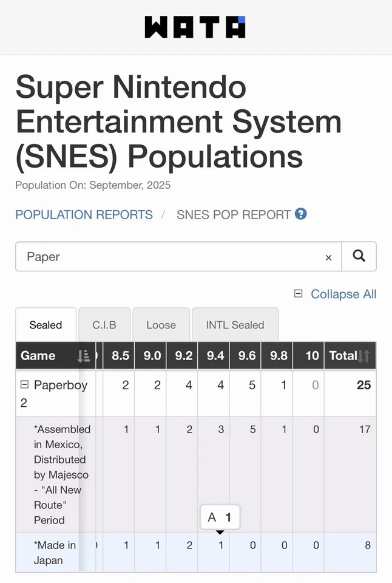This screenshot has height=583, width=392.
Task: Click the Collapse All link
Action: tap(343, 294)
